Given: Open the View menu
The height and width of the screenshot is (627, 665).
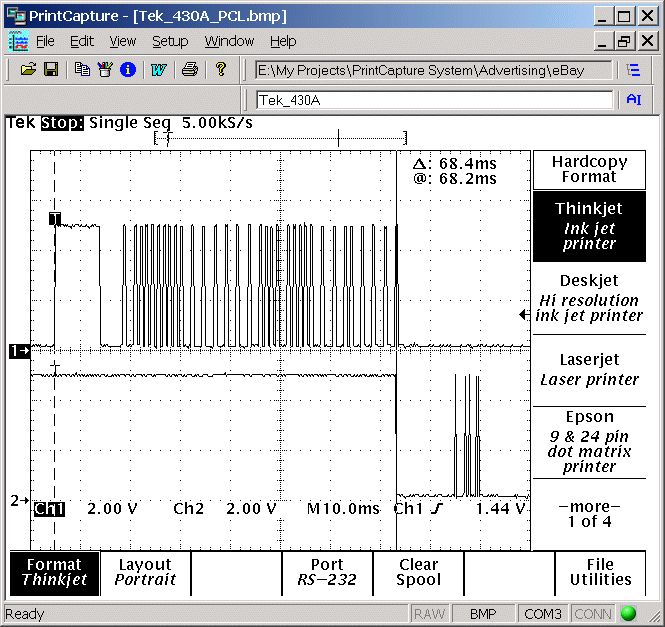Looking at the screenshot, I should 123,42.
